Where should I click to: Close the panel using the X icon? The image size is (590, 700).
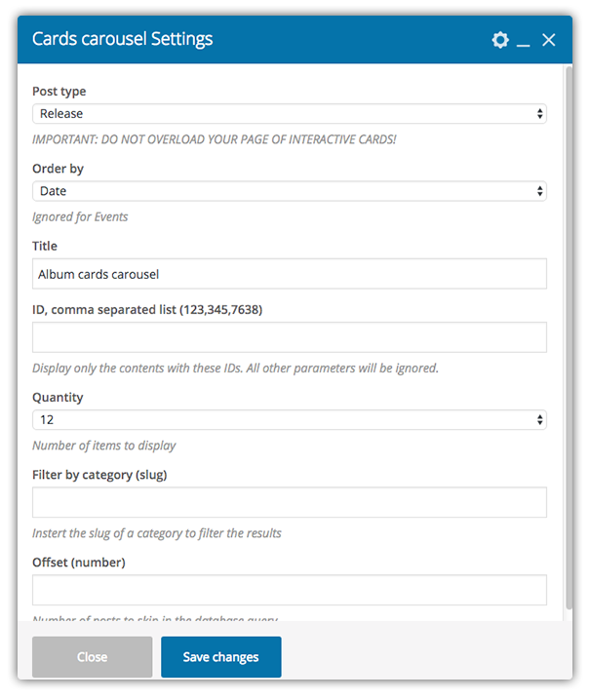(x=549, y=40)
